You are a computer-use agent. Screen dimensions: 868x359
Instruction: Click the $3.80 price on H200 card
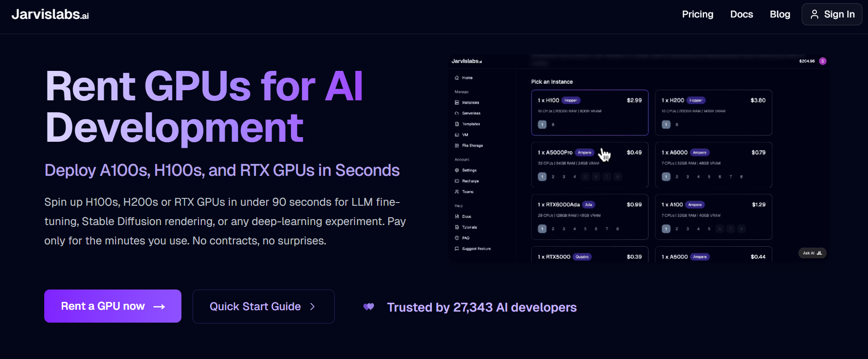758,100
